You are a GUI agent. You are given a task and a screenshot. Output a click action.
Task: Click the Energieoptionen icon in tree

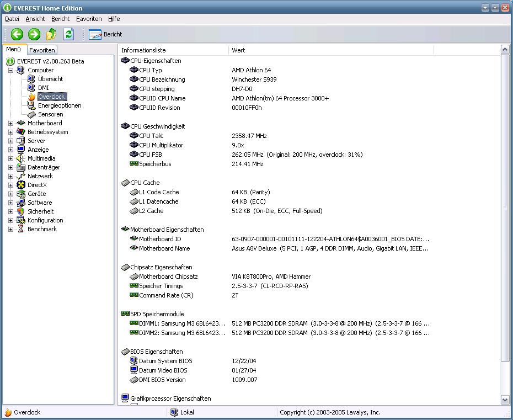pos(31,105)
